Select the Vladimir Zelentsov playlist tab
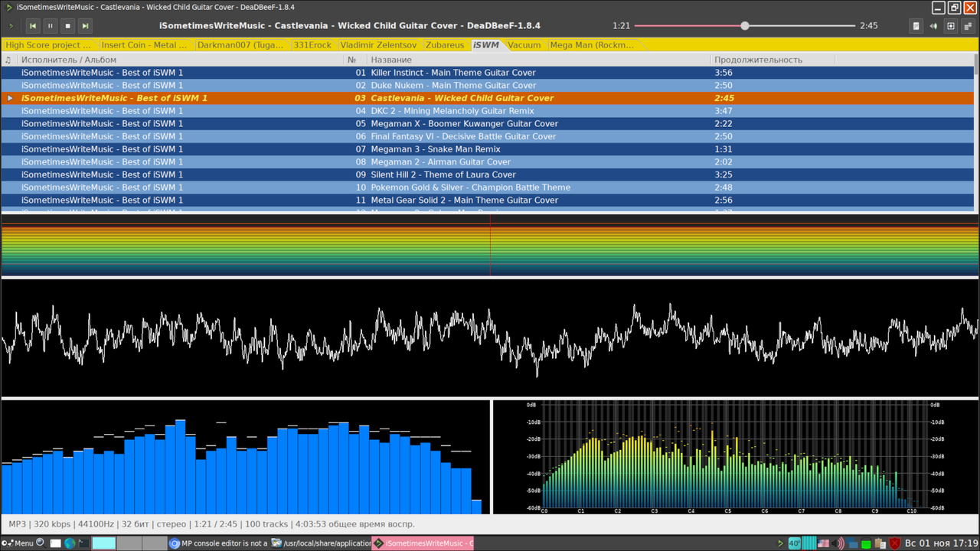980x551 pixels. pos(379,45)
